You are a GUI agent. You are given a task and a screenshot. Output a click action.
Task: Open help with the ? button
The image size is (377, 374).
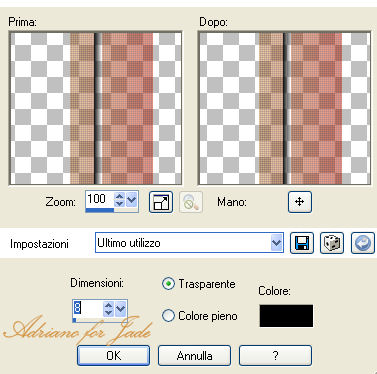[275, 356]
